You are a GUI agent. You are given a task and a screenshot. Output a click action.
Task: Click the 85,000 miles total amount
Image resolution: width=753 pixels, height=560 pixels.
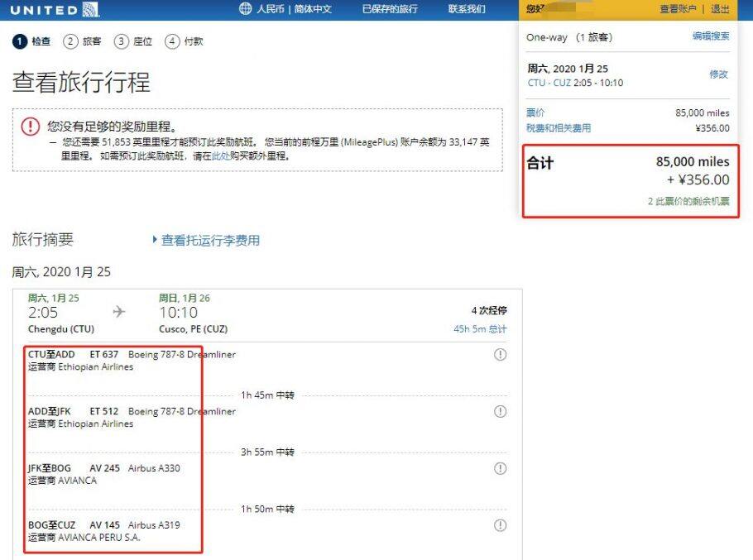693,162
